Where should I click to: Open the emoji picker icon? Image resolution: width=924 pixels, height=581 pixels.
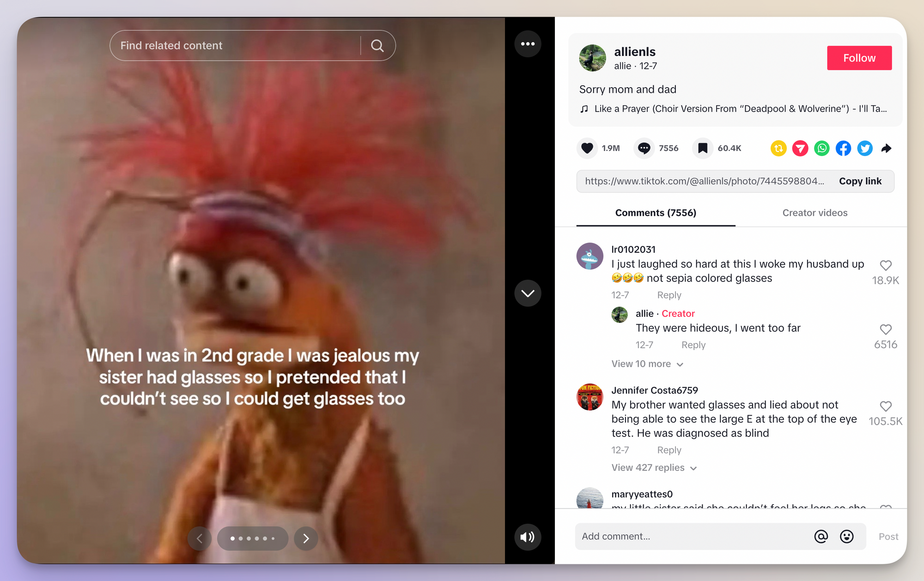pyautogui.click(x=846, y=537)
